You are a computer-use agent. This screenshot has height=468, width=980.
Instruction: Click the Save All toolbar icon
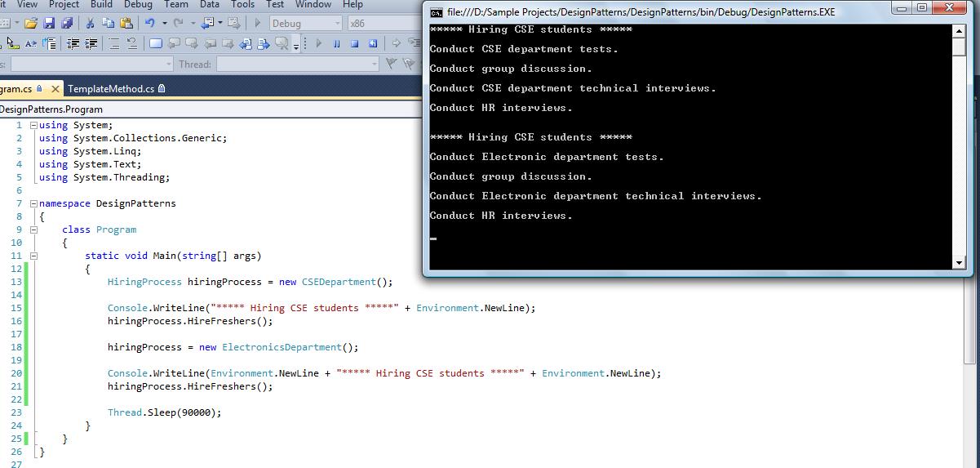pos(66,24)
